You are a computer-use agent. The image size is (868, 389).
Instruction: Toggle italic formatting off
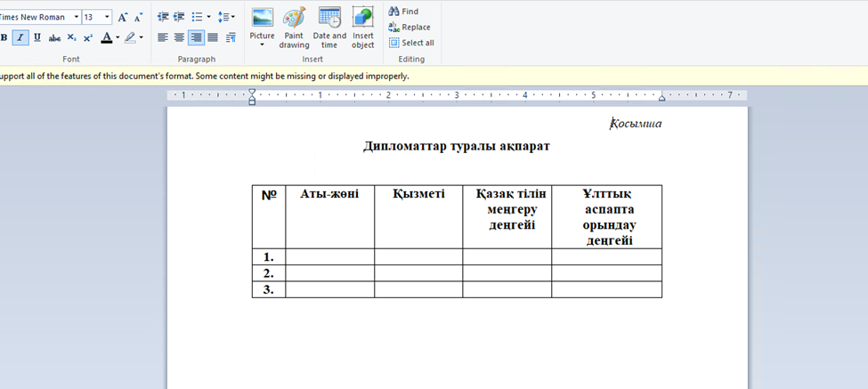click(x=20, y=37)
